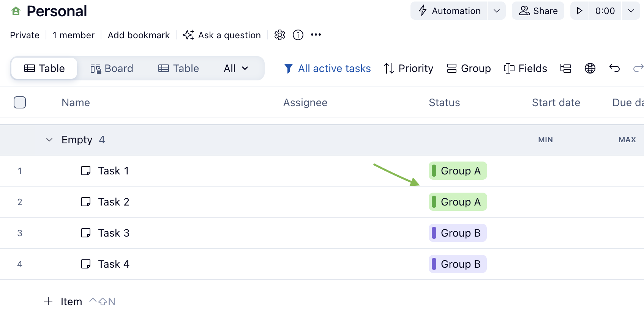
Task: Toggle the select-all checkbox in header
Action: pos(20,102)
